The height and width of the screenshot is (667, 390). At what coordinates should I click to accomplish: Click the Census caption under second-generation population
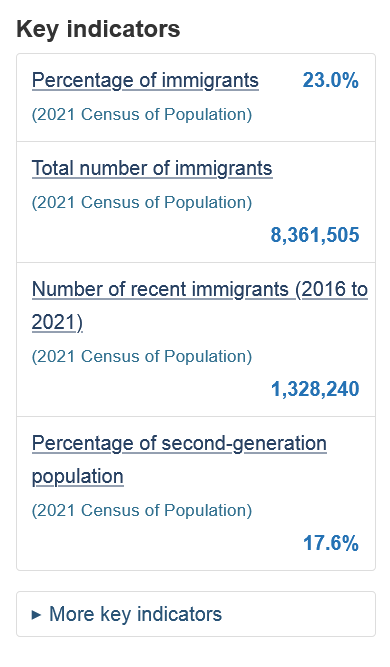(142, 510)
